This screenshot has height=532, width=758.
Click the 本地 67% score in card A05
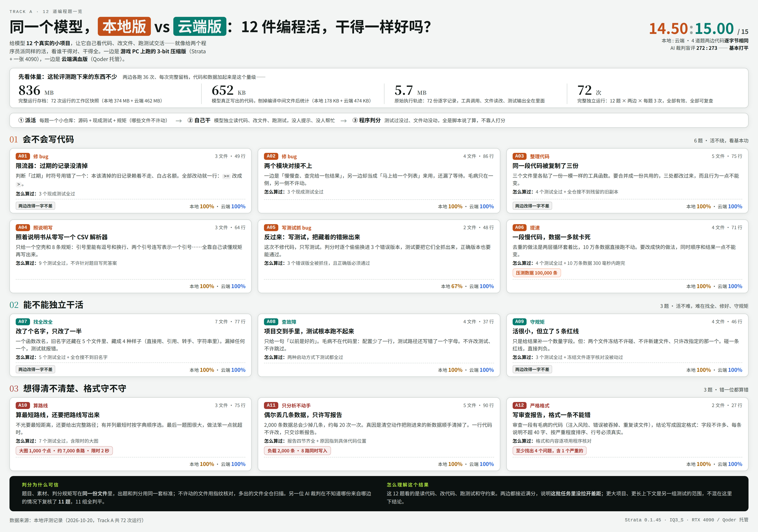[x=452, y=286]
